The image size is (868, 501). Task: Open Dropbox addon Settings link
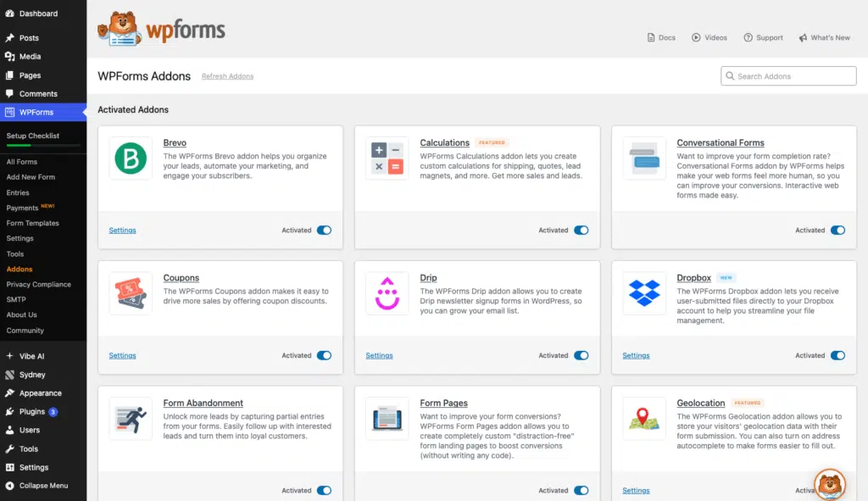(x=636, y=355)
